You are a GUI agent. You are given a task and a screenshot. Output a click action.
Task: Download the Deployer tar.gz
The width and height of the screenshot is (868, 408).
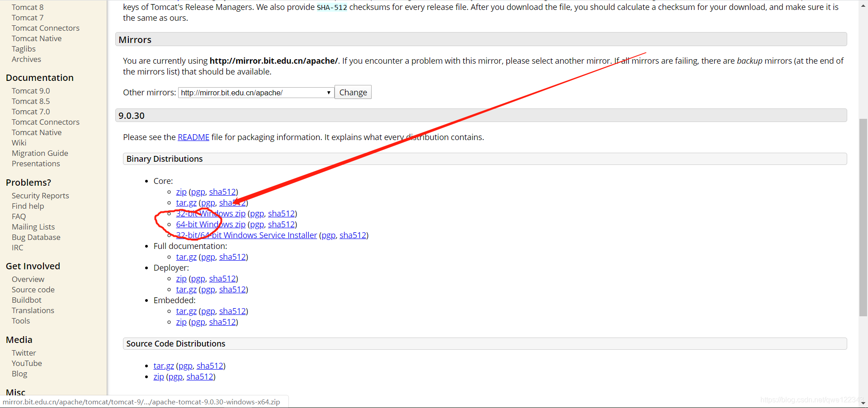186,290
